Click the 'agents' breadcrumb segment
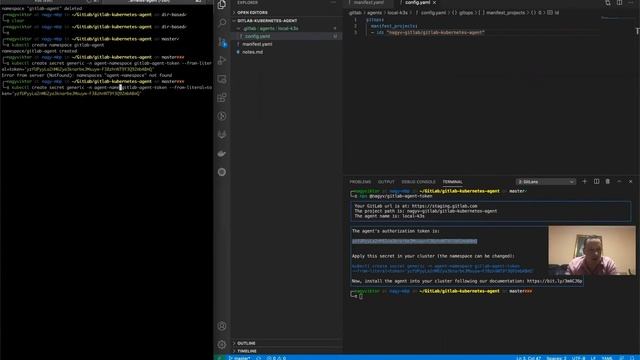Image resolution: width=640 pixels, height=360 pixels. click(374, 13)
